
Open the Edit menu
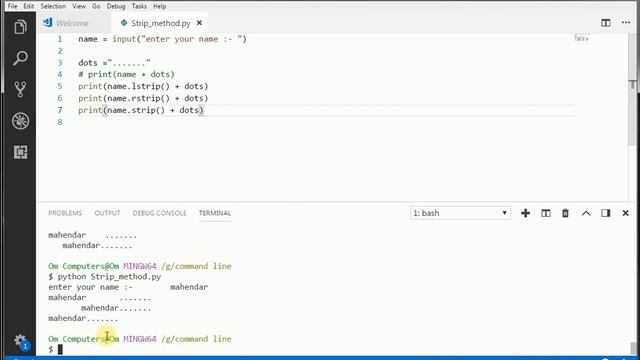click(29, 6)
